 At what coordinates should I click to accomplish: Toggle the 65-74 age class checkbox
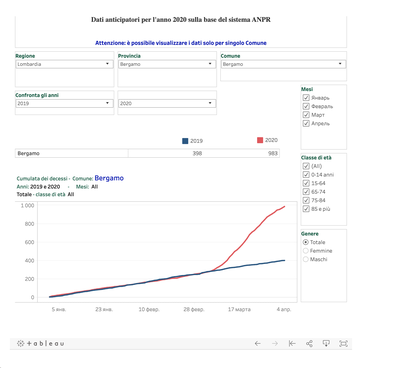pos(306,192)
